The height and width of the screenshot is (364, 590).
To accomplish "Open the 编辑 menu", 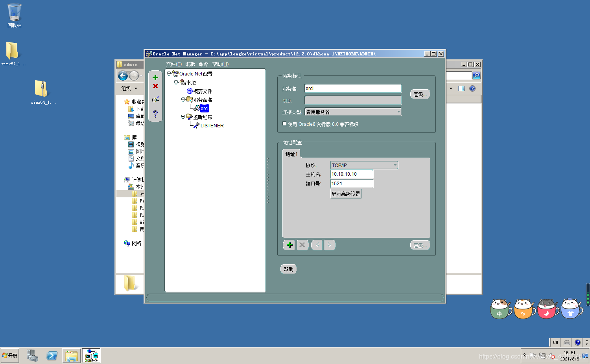I will pos(190,64).
